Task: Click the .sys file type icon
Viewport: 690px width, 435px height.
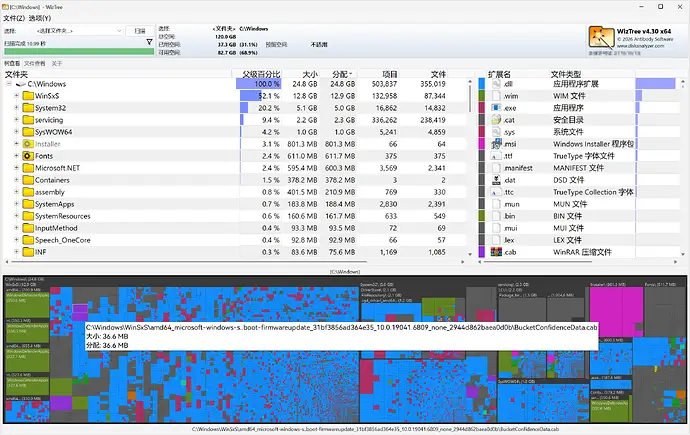Action: tap(496, 132)
